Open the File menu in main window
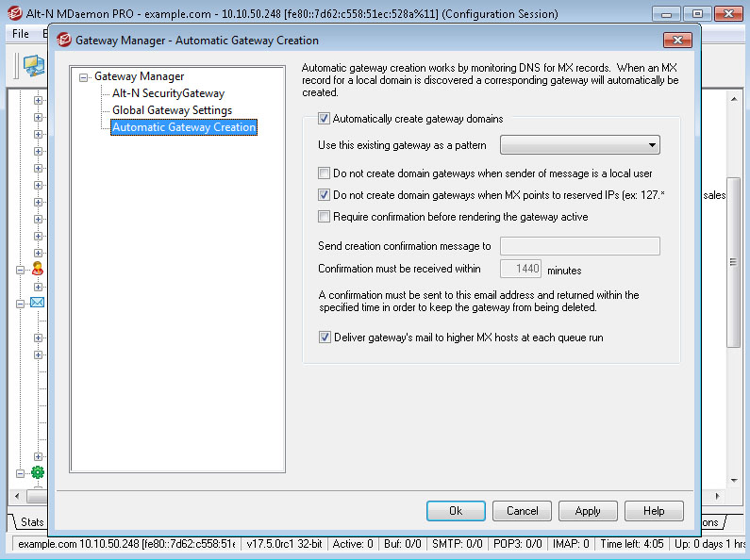Image resolution: width=750 pixels, height=560 pixels. click(21, 34)
